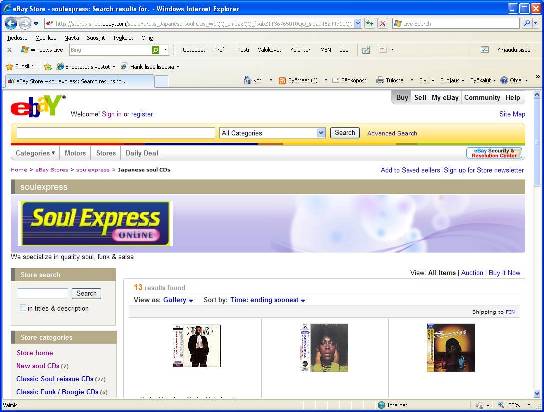Open search provider dropdown beside magnifier
The image size is (544, 412).
(535, 24)
